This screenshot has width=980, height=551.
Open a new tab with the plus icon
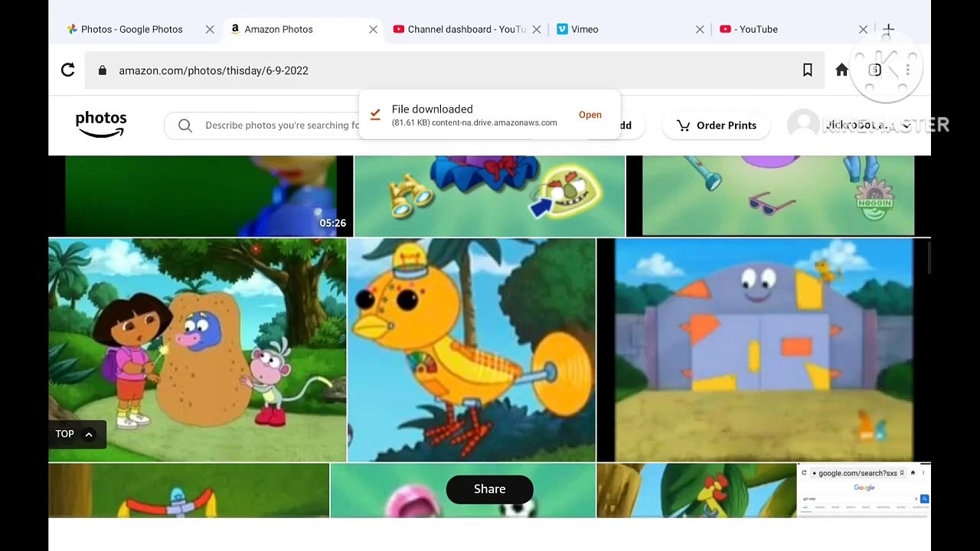coord(888,30)
